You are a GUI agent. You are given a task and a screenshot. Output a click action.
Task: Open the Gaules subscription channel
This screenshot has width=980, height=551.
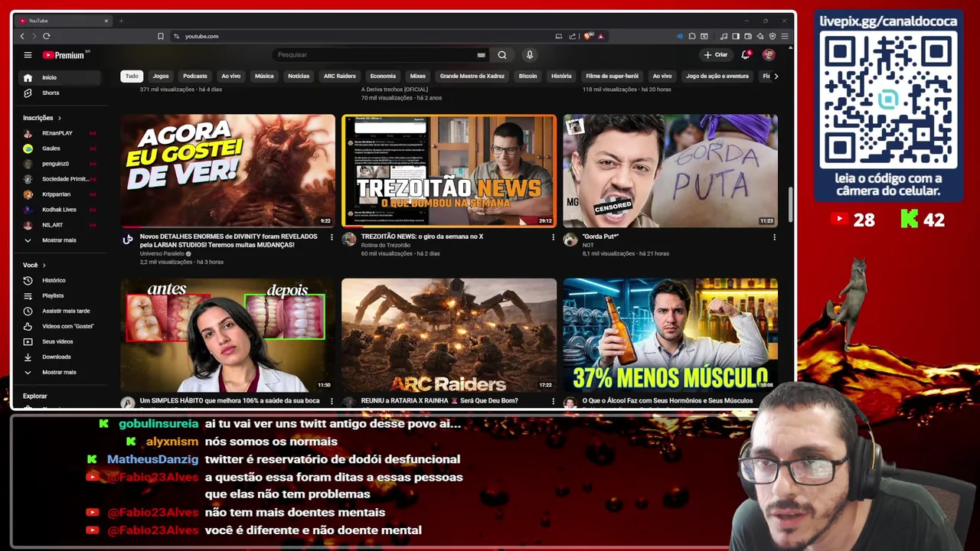click(x=60, y=148)
